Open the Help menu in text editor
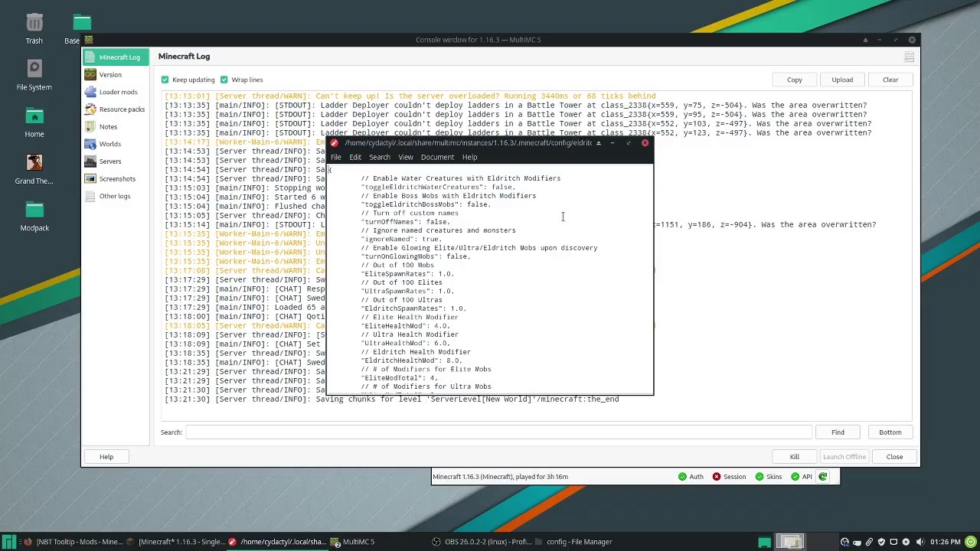The image size is (980, 551). 469,157
